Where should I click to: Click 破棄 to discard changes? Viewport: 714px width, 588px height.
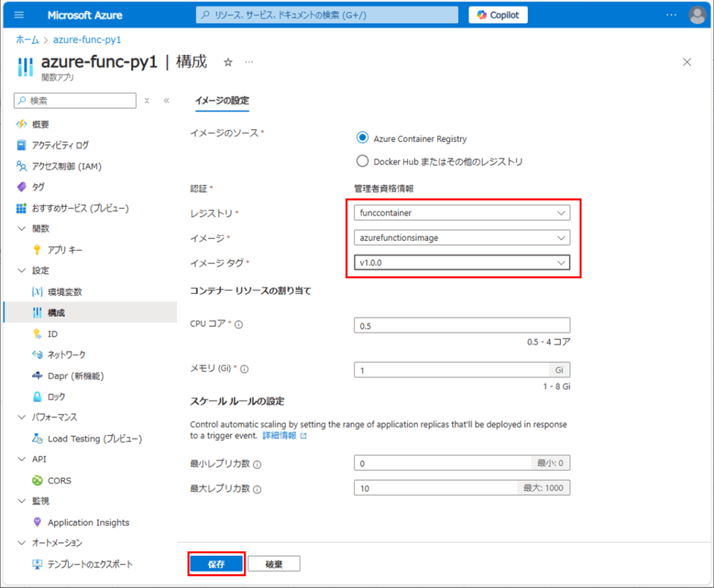click(x=273, y=564)
